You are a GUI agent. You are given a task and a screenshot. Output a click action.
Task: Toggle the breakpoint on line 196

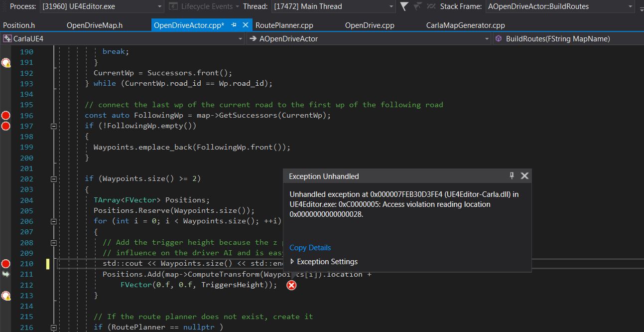pyautogui.click(x=5, y=115)
